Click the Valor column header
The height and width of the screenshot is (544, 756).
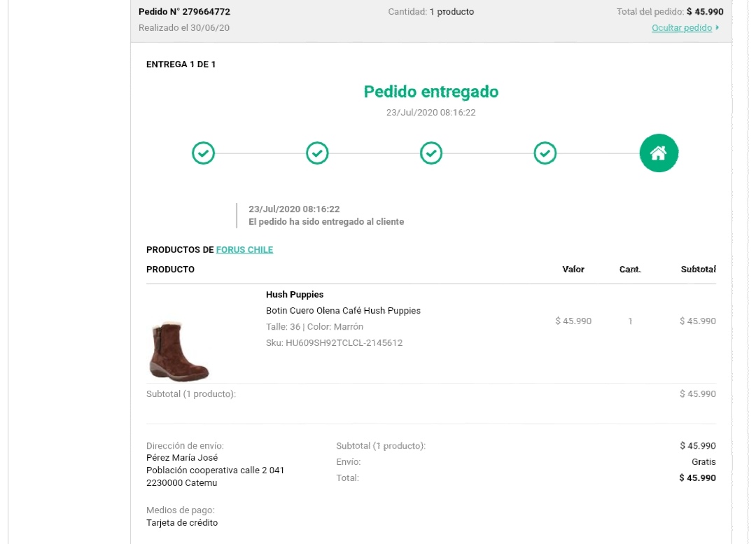pos(573,269)
